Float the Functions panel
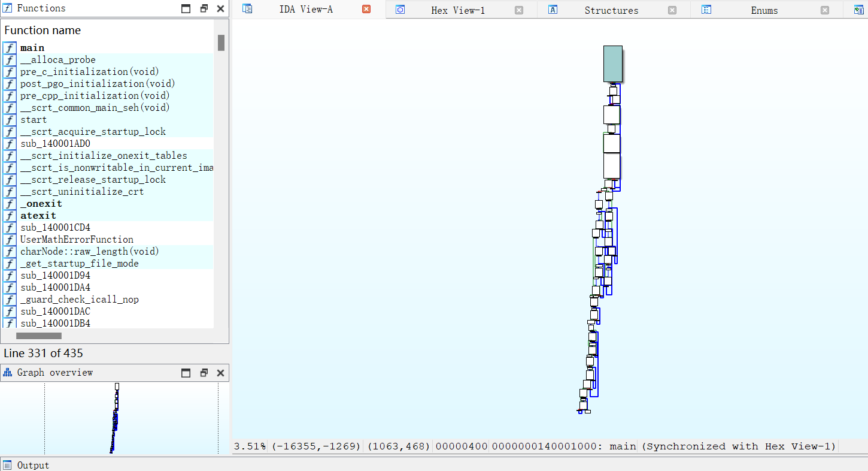868x471 pixels. click(x=204, y=8)
